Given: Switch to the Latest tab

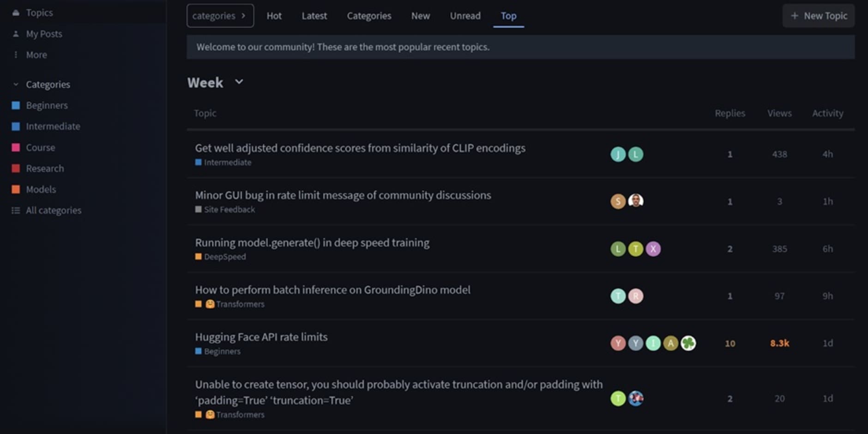Looking at the screenshot, I should tap(314, 16).
